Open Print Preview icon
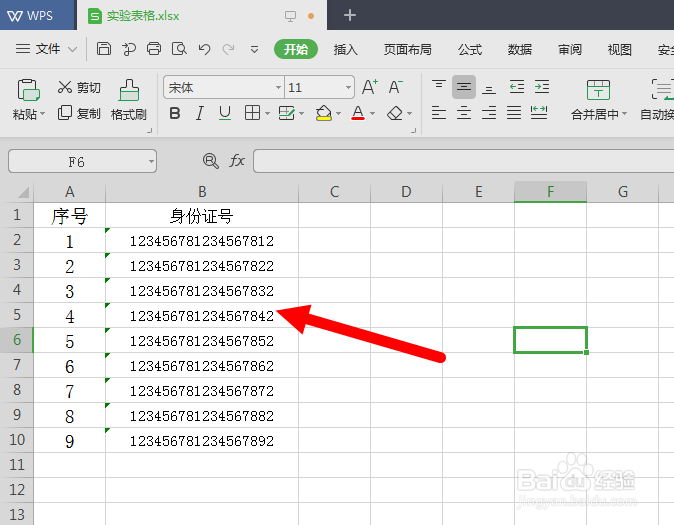 coord(179,49)
